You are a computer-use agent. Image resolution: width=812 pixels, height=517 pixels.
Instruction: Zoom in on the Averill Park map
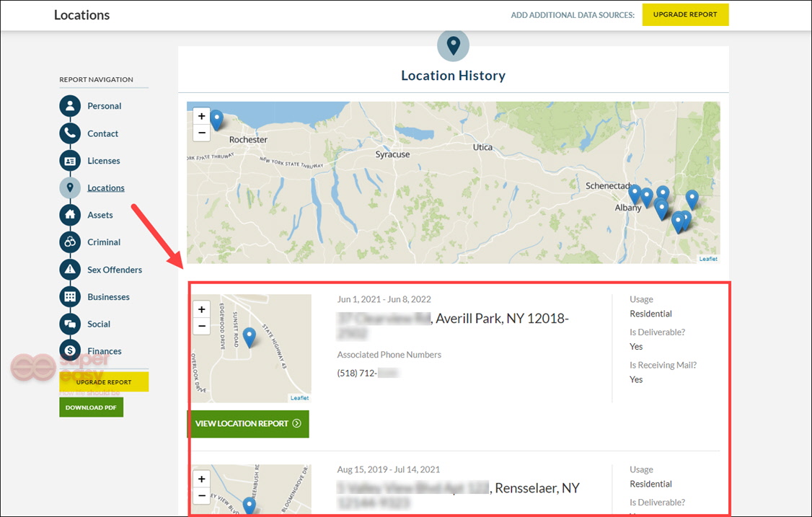[x=201, y=309]
